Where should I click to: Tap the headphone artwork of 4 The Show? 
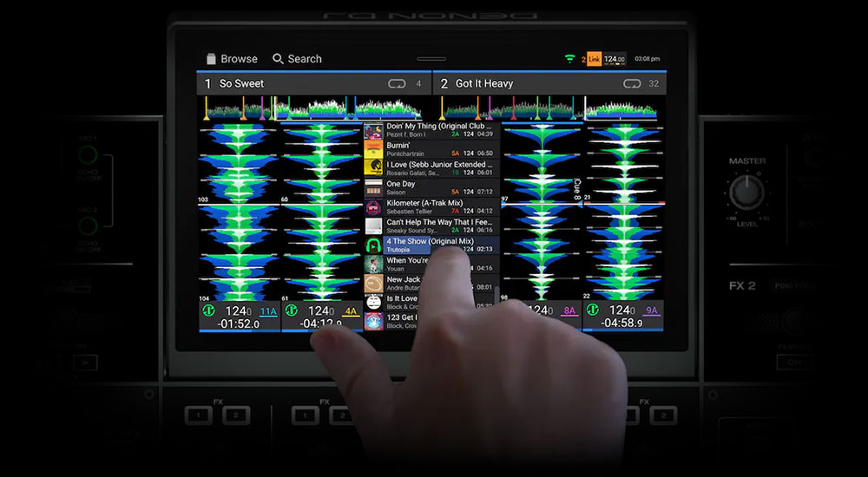tap(373, 245)
